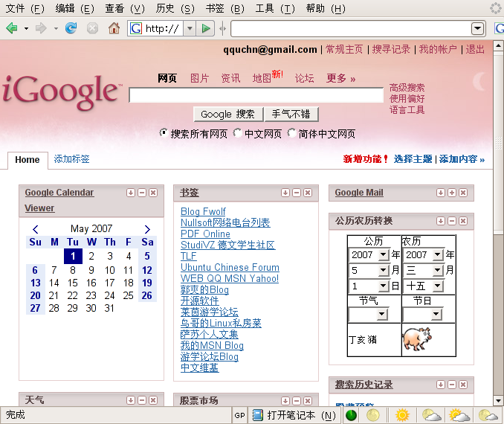Viewport: 504px width, 424px height.
Task: Open the 图片 search category
Action: 200,78
